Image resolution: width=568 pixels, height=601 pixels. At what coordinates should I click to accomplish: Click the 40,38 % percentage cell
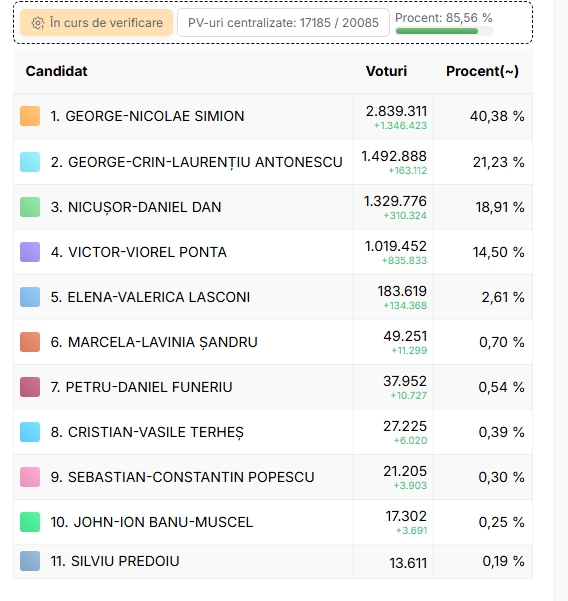[497, 116]
